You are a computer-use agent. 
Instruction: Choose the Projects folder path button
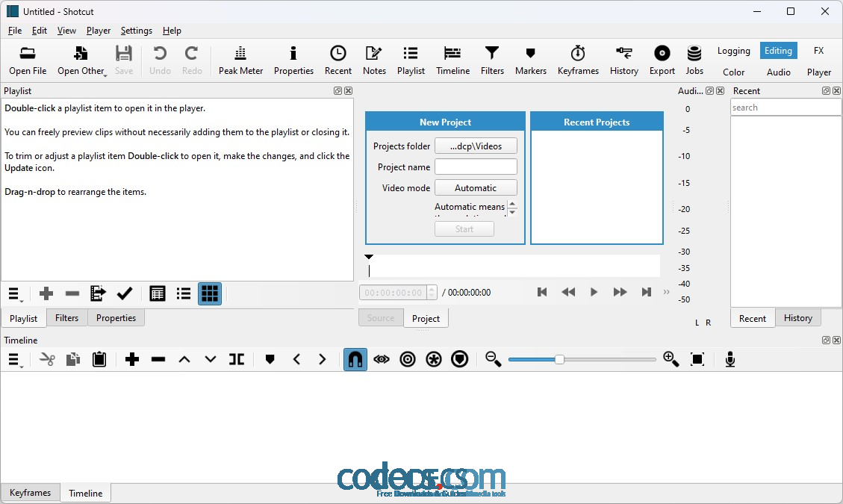pyautogui.click(x=476, y=146)
